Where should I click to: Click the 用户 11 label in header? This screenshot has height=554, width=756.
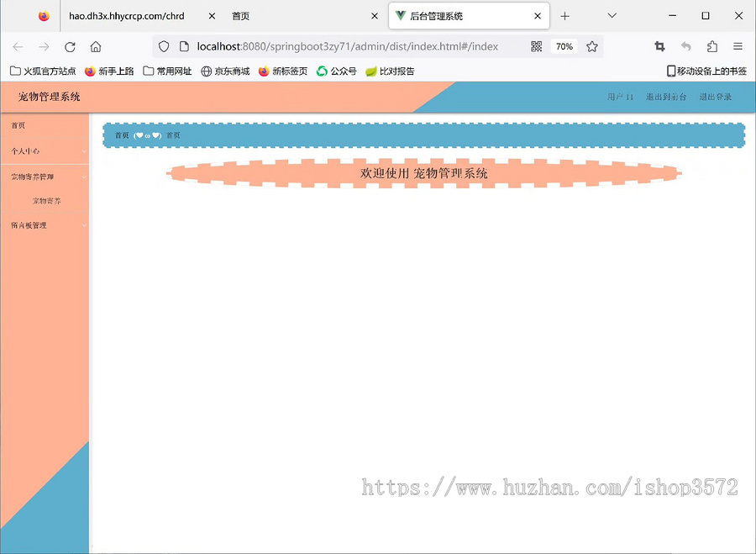(620, 97)
